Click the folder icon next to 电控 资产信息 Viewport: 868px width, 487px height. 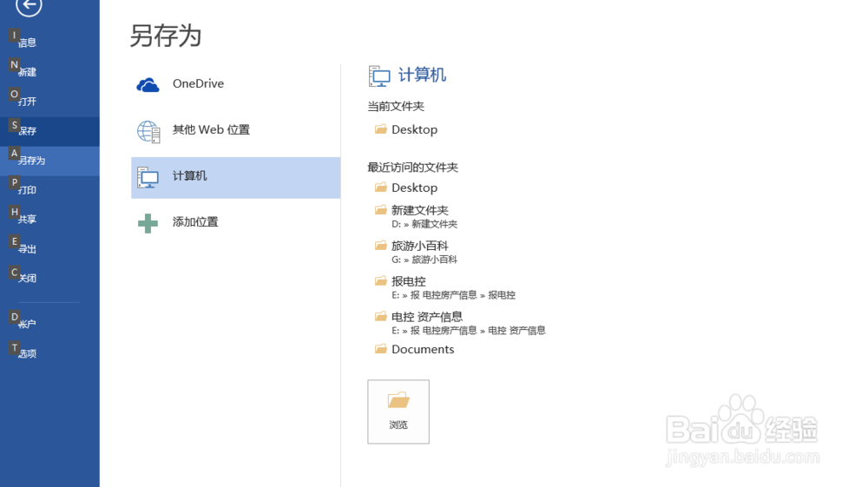[x=381, y=316]
